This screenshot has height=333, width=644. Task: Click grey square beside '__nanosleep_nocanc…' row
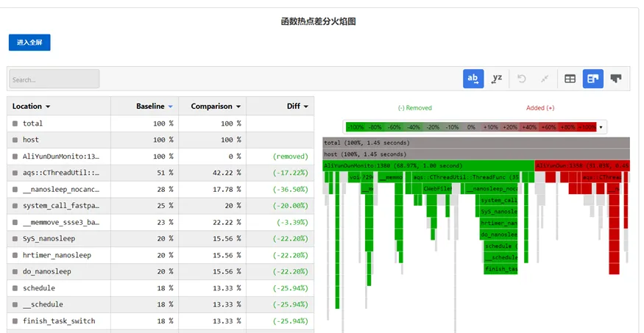tap(15, 190)
